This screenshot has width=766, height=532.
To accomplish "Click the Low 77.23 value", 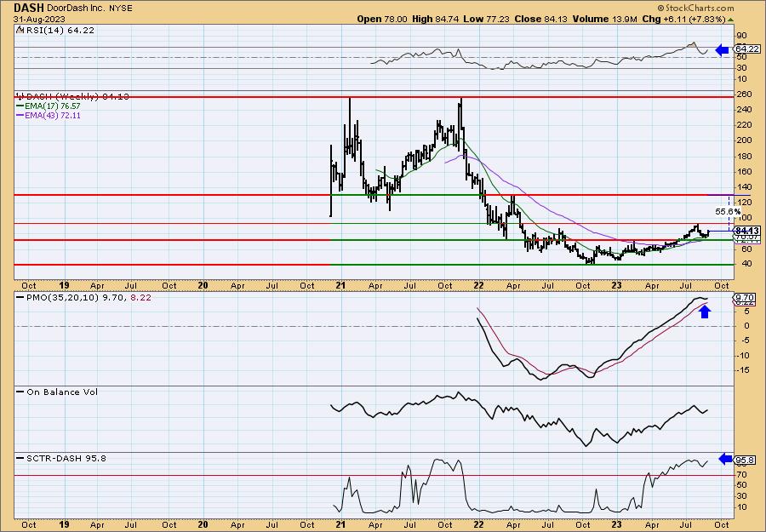I will click(486, 19).
